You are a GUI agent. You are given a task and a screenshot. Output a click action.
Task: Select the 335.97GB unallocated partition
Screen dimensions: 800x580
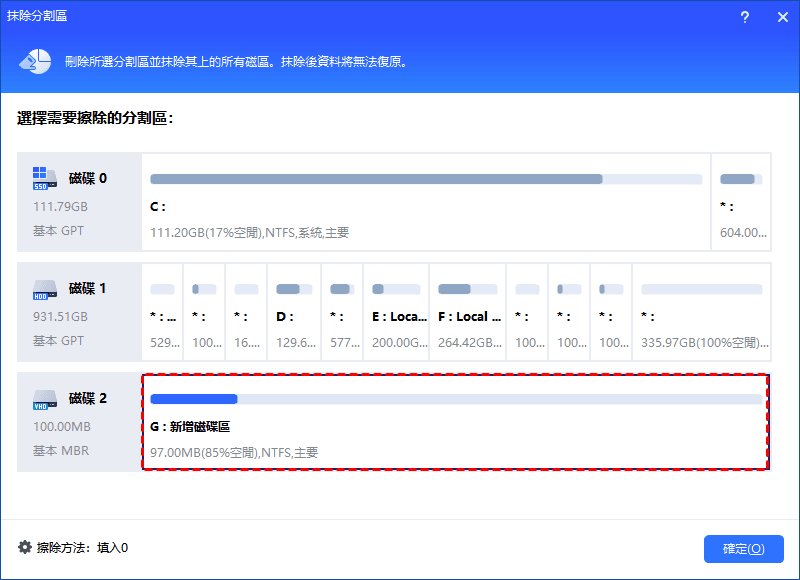[700, 316]
